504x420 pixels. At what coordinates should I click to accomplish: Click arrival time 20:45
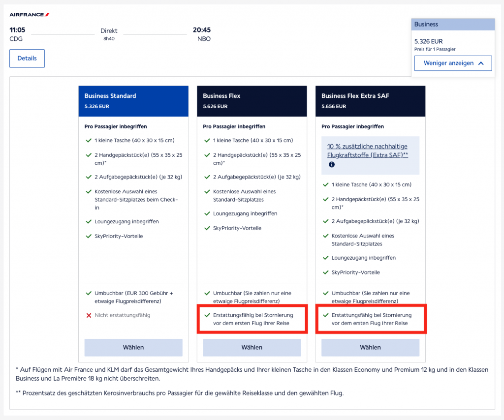[201, 30]
